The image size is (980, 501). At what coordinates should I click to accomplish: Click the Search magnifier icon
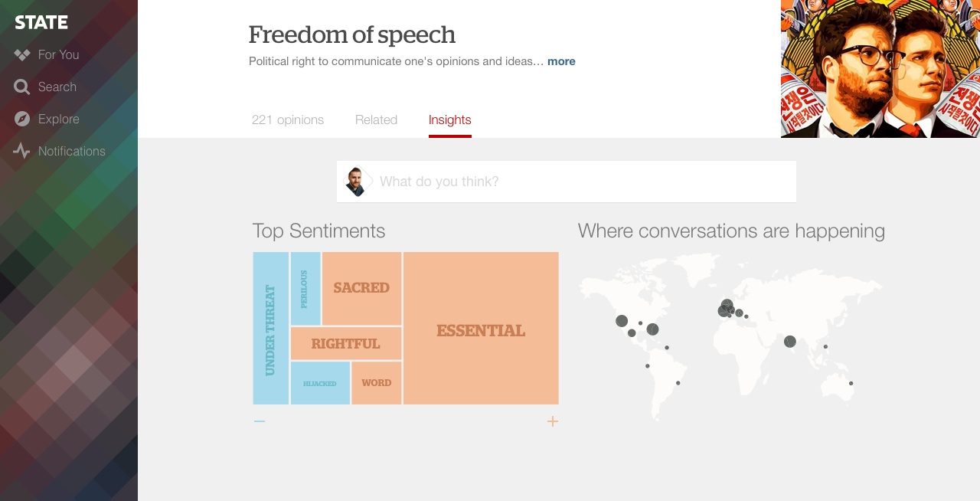point(21,87)
